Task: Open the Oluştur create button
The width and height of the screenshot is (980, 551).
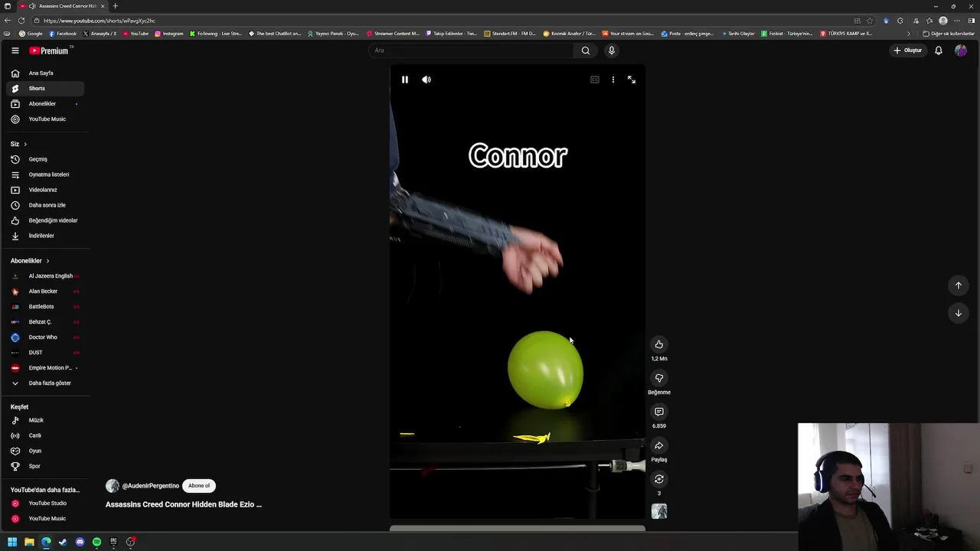Action: click(908, 51)
